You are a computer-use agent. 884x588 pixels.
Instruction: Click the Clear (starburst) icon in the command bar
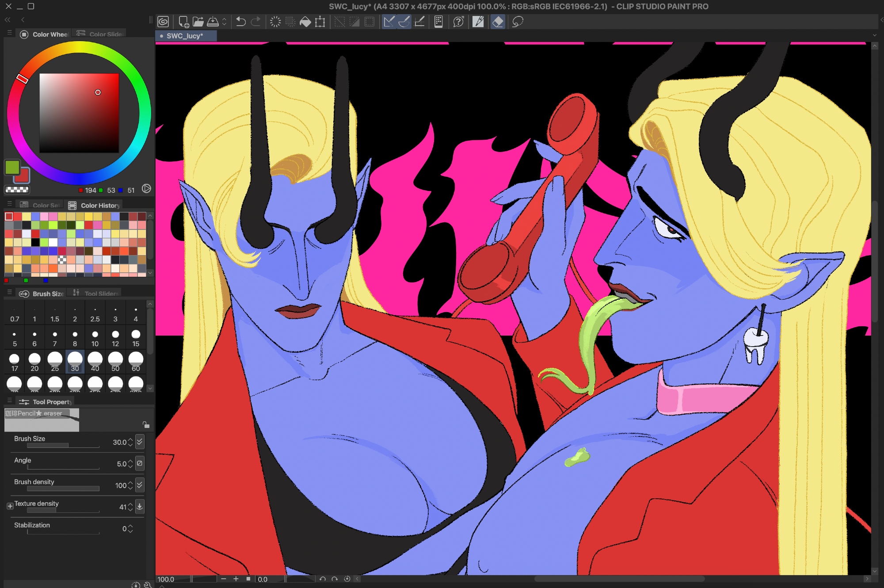[275, 22]
